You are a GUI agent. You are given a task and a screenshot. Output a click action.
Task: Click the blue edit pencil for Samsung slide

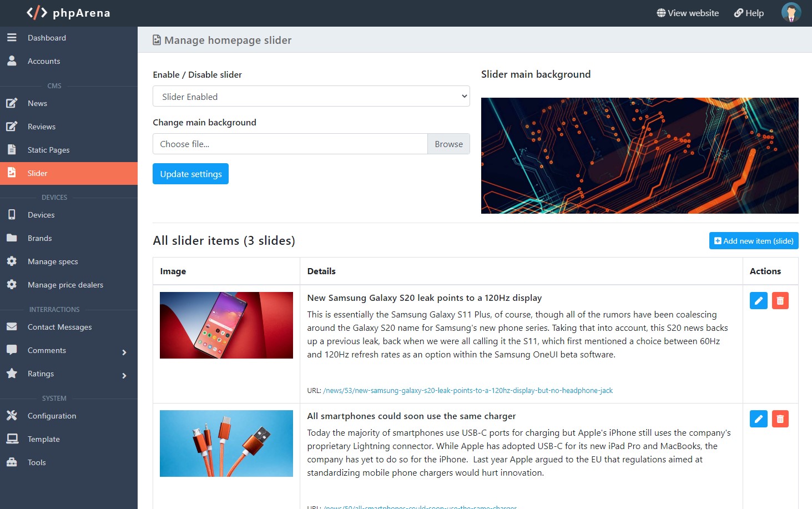[x=758, y=301]
